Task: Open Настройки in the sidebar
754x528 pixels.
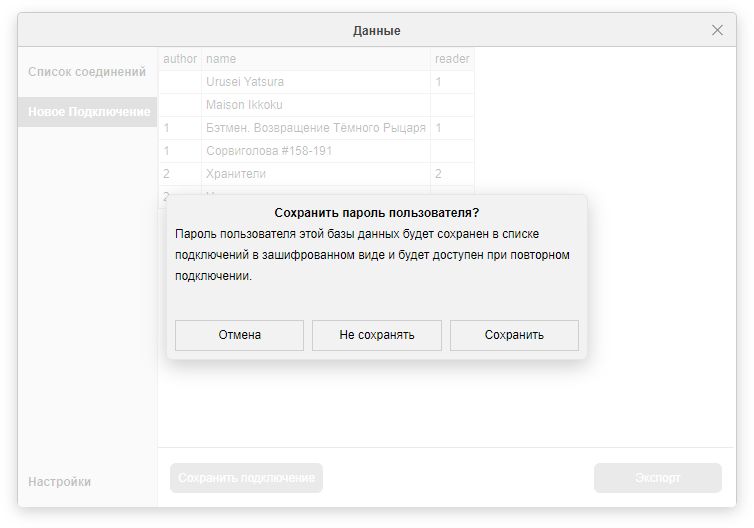Action: [60, 481]
